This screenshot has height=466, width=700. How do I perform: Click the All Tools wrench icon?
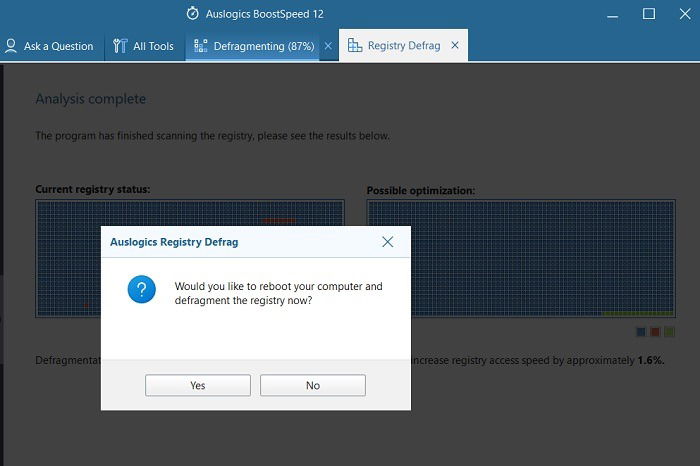tap(120, 46)
